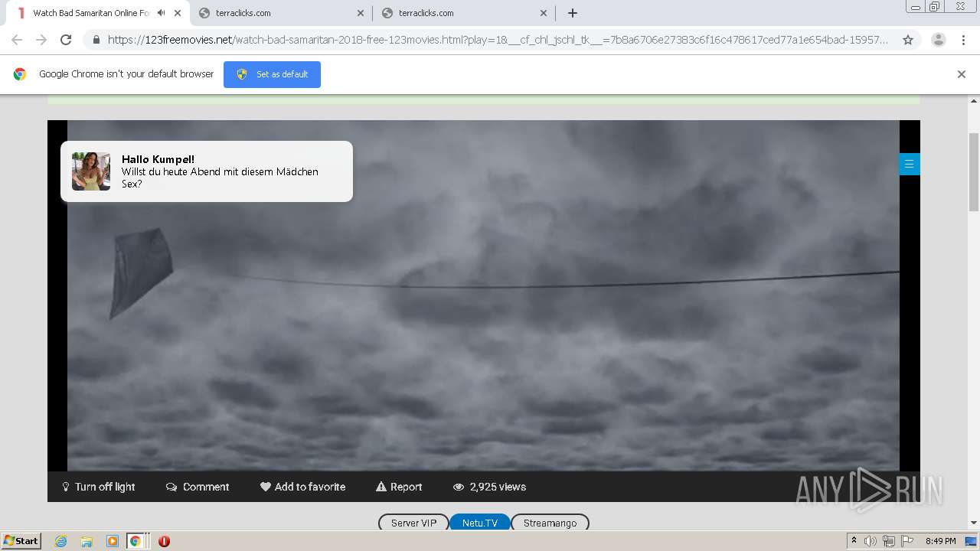Screen dimensions: 980x551
Task: Switch to Streamango server
Action: click(550, 523)
